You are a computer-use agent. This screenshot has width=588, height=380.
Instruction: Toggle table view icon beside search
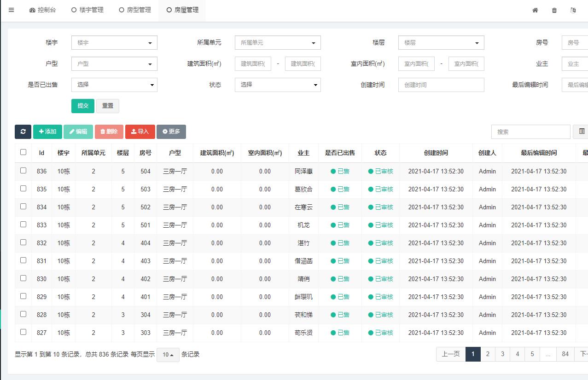582,132
